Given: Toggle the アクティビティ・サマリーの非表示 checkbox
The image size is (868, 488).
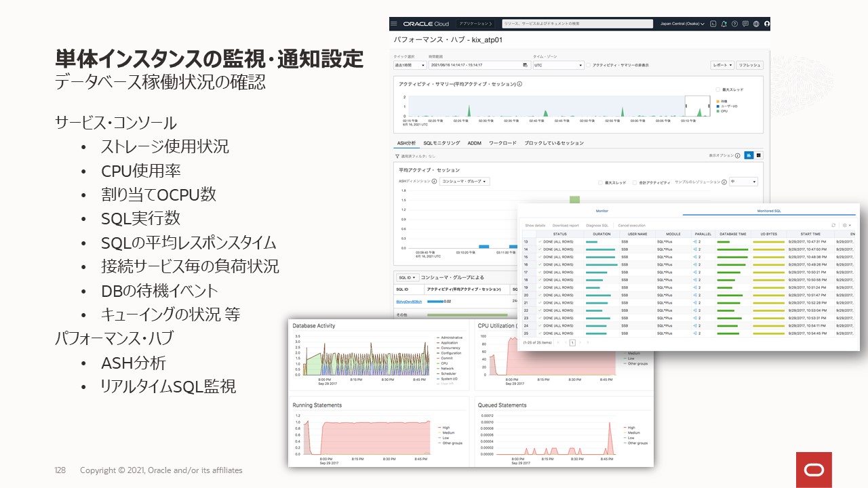Looking at the screenshot, I should pyautogui.click(x=589, y=65).
